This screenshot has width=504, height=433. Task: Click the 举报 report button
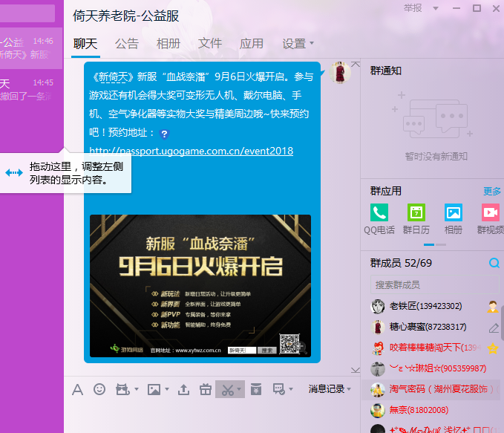pyautogui.click(x=413, y=8)
